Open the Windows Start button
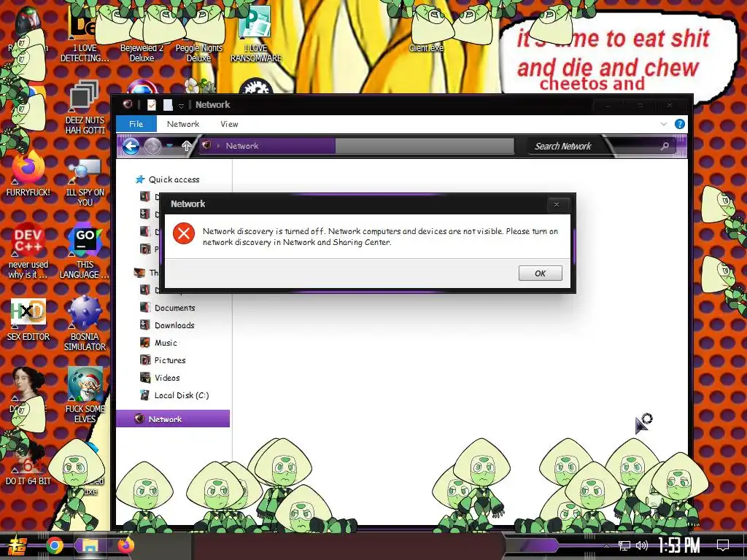Screen dimensions: 747x560 coord(17,545)
